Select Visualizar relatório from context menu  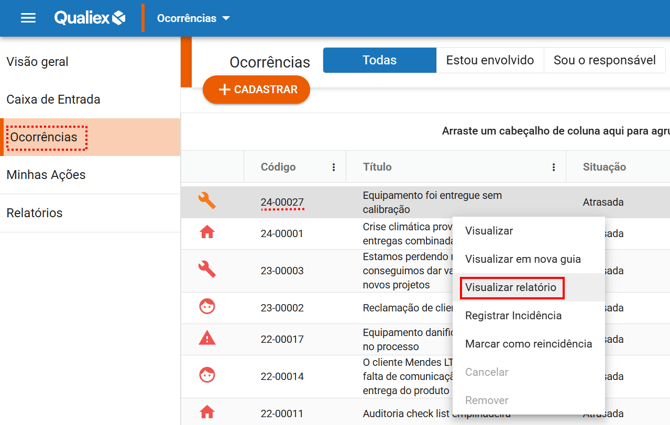point(511,287)
